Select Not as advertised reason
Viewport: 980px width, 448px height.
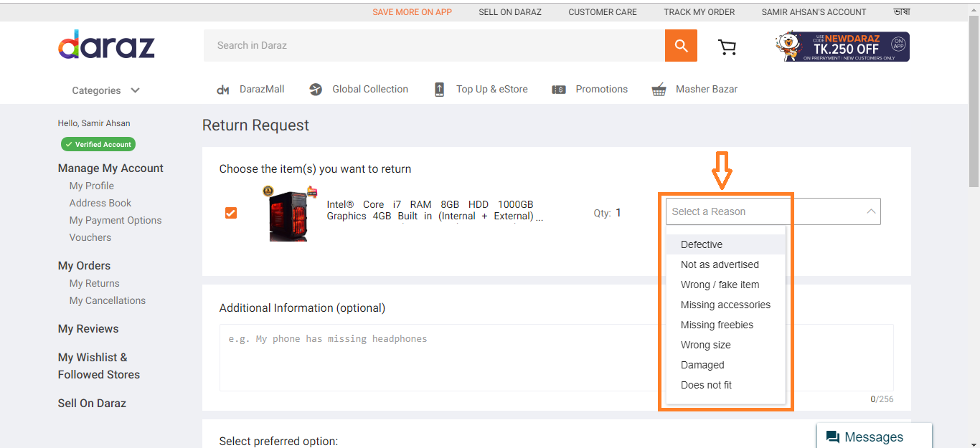click(720, 264)
